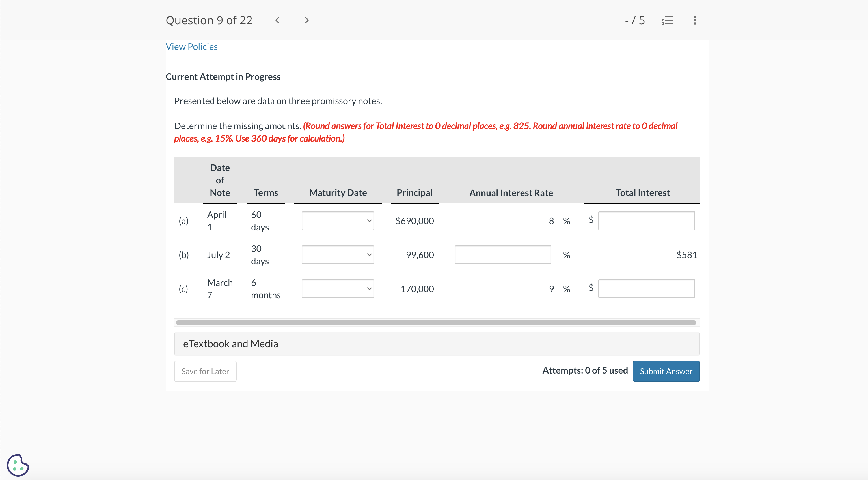Open Maturity Date dropdown for note (a)

coord(338,220)
